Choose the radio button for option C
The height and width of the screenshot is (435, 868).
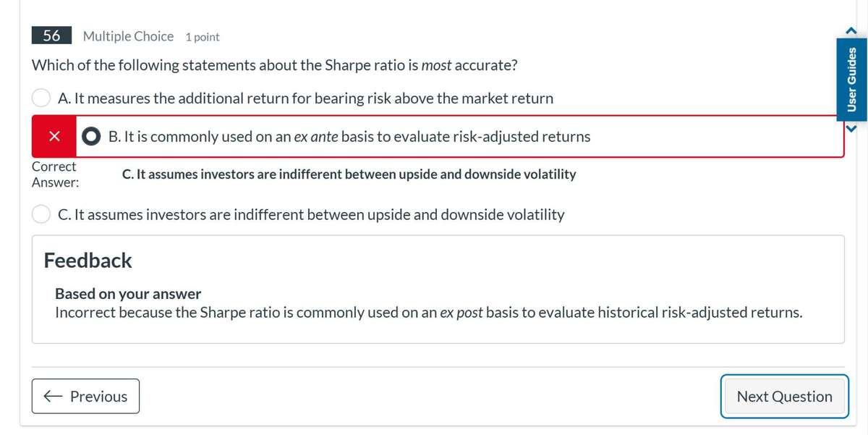tap(41, 214)
